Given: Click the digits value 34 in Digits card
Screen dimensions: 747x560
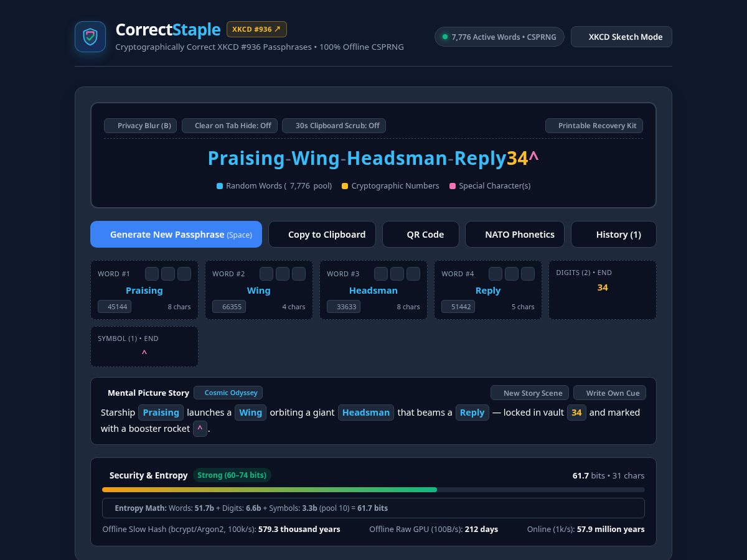Looking at the screenshot, I should coord(603,287).
